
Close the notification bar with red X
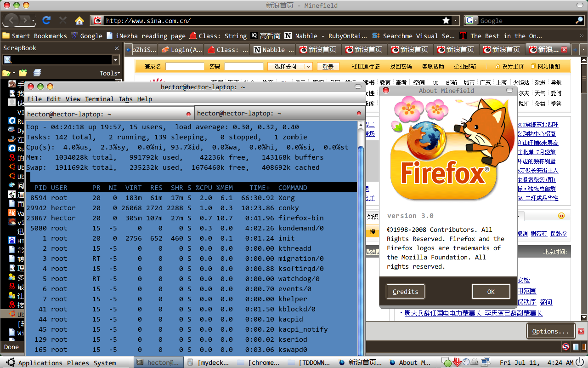(581, 331)
